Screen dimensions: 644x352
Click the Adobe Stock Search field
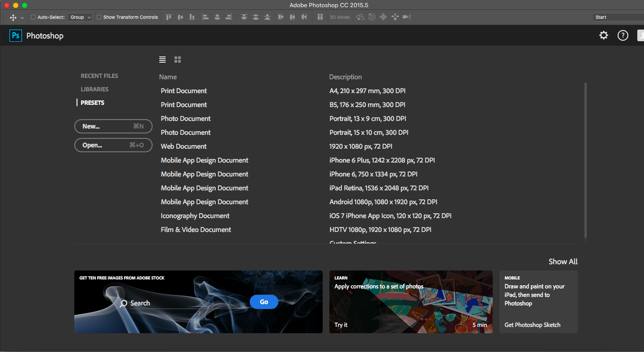pos(187,303)
